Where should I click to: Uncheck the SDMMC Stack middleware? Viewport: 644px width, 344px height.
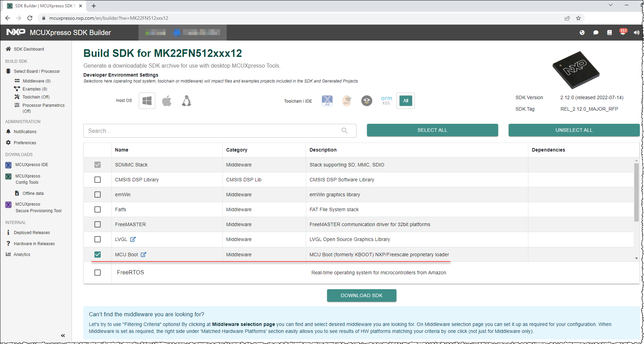98,165
